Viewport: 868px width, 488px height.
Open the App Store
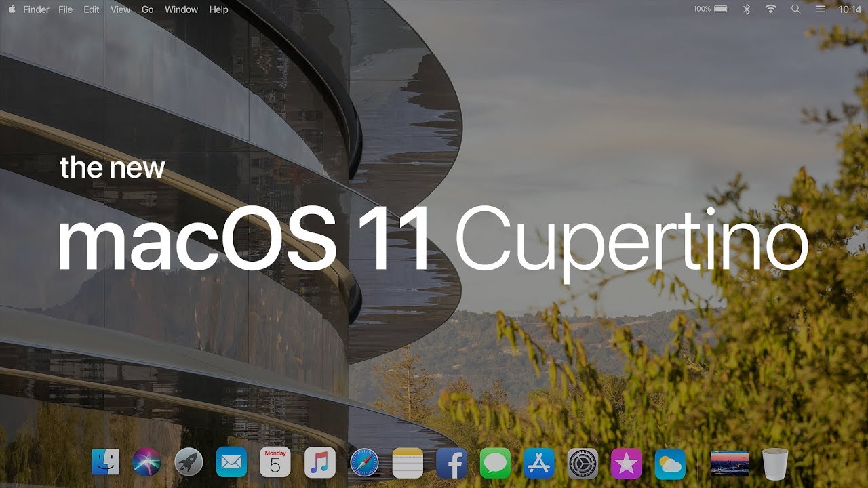click(539, 463)
